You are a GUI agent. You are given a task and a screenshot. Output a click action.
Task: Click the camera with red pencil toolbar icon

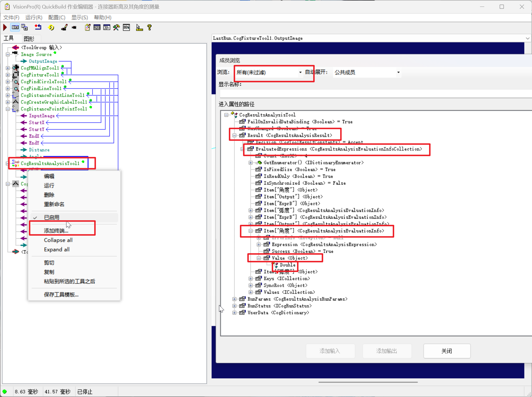[64, 27]
